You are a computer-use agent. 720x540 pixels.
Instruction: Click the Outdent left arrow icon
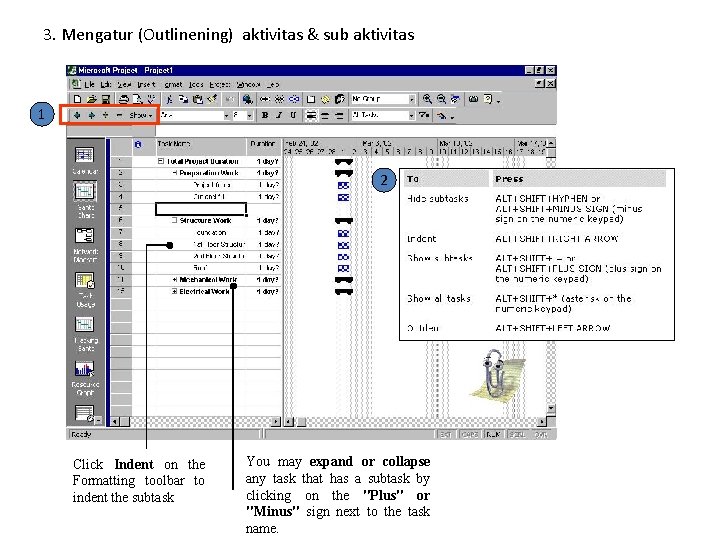[77, 115]
